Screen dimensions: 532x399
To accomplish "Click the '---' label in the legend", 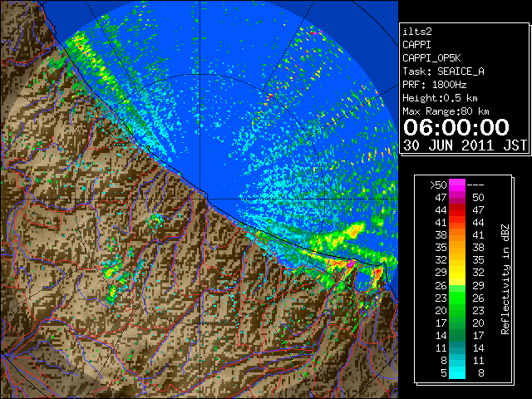I will click(x=475, y=185).
